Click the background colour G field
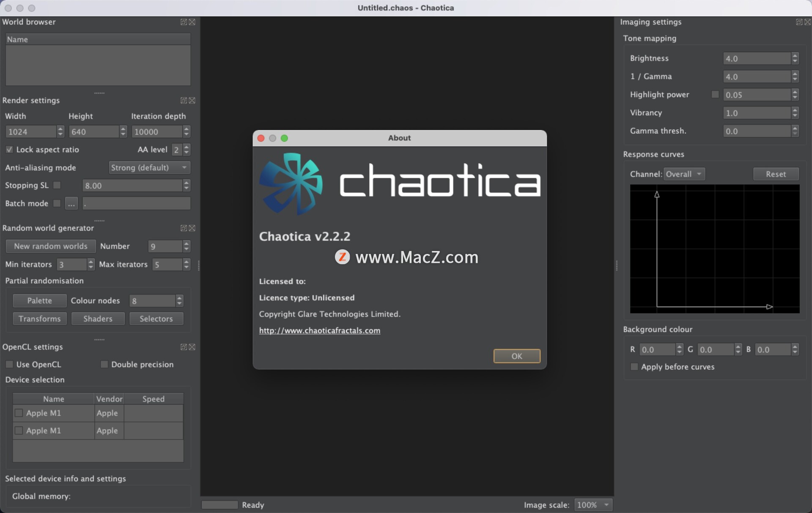 716,349
